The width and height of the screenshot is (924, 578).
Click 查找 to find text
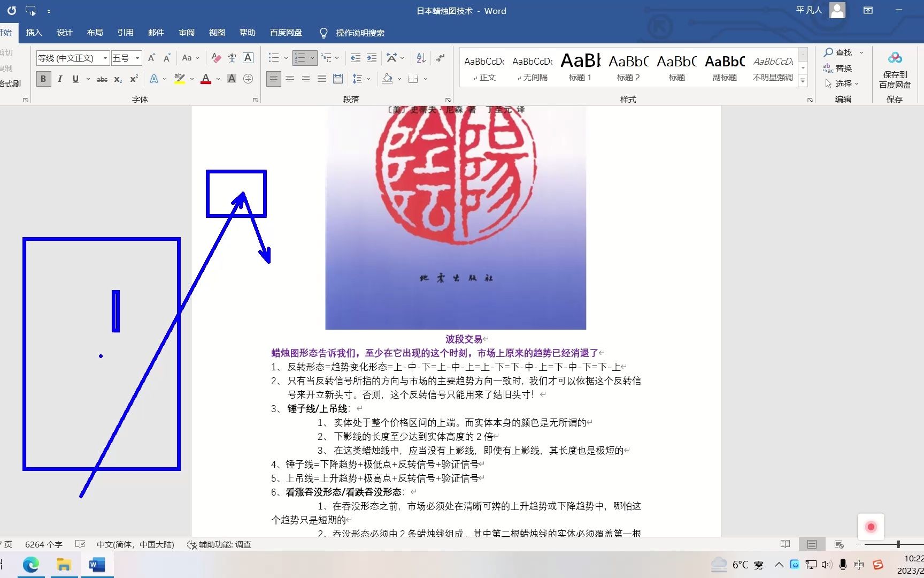[838, 52]
